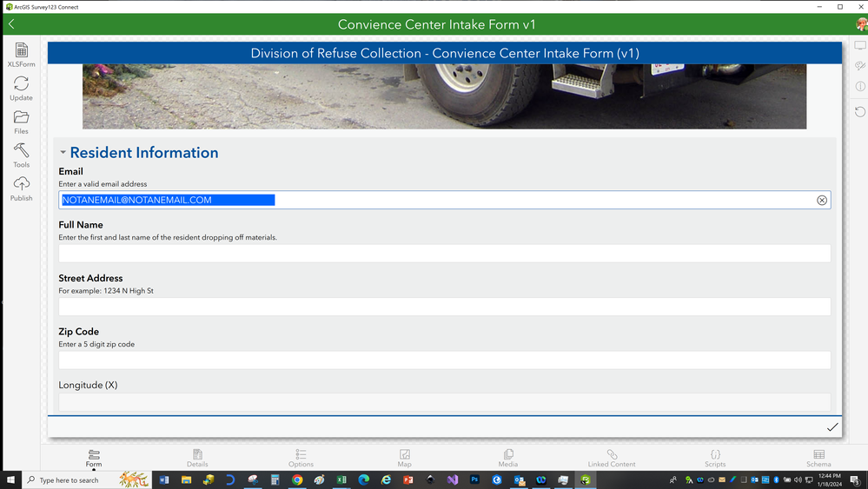Open the Windows notification center
868x489 pixels.
(x=855, y=479)
